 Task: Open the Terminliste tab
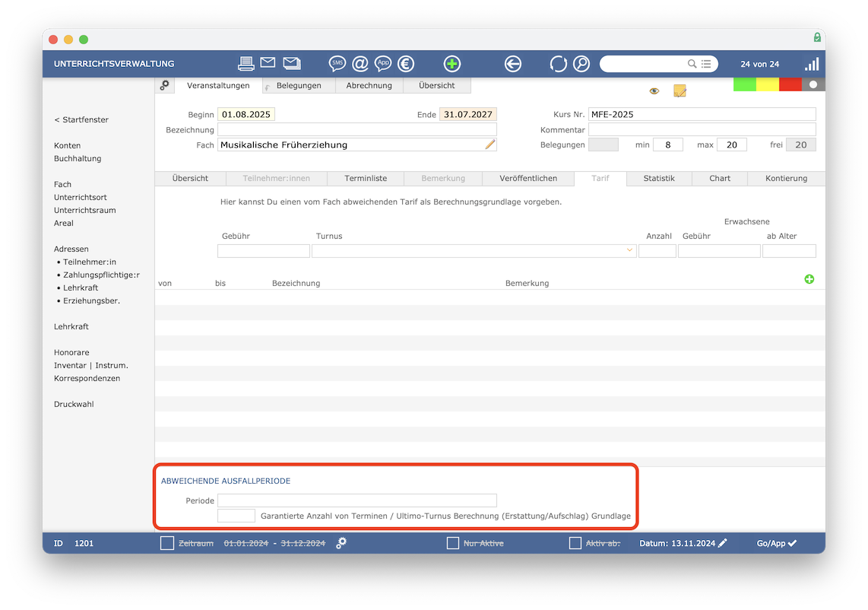point(366,179)
